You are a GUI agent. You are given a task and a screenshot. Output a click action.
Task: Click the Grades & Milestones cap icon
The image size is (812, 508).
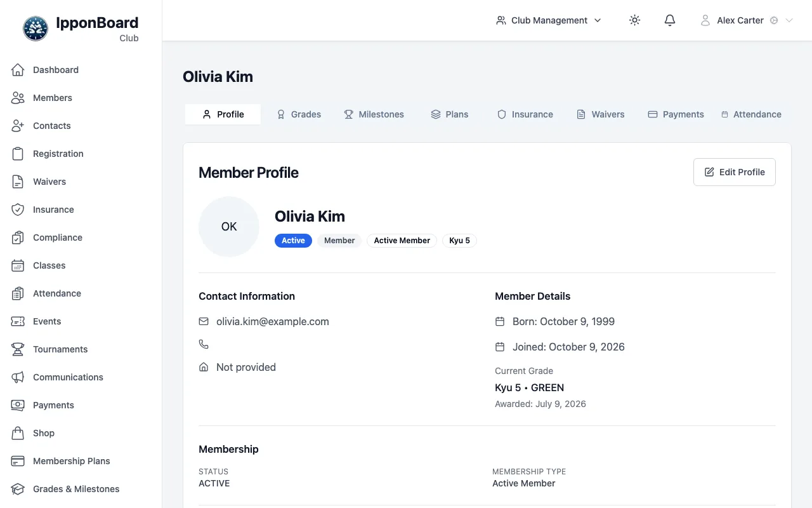pos(18,489)
